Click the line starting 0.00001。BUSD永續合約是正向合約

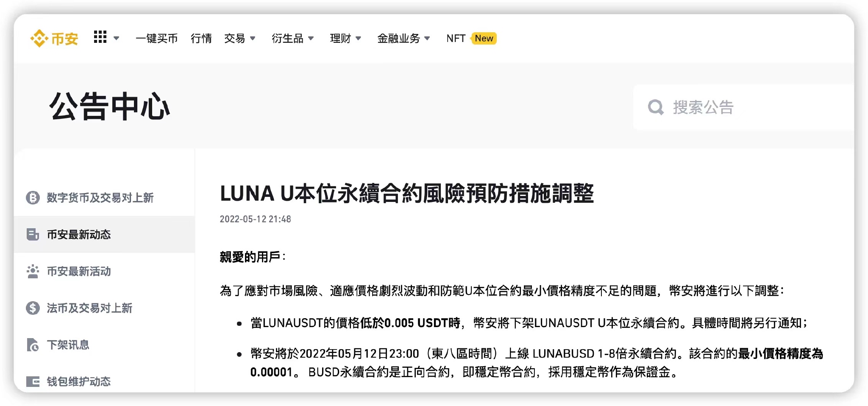[x=465, y=372]
